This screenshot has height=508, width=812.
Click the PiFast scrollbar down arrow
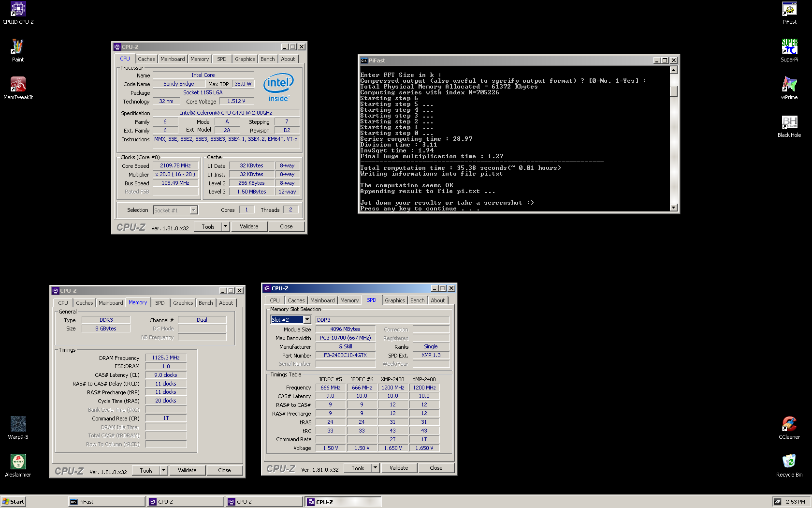[x=674, y=208]
